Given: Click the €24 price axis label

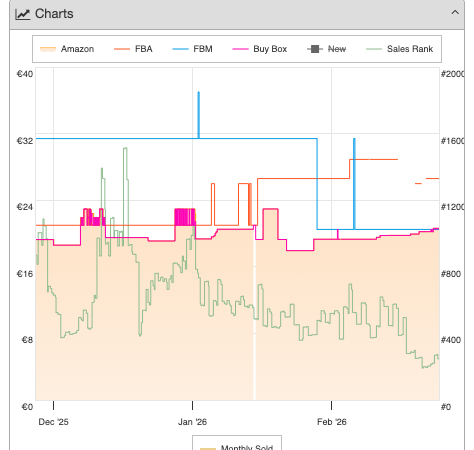Looking at the screenshot, I should pyautogui.click(x=25, y=207).
